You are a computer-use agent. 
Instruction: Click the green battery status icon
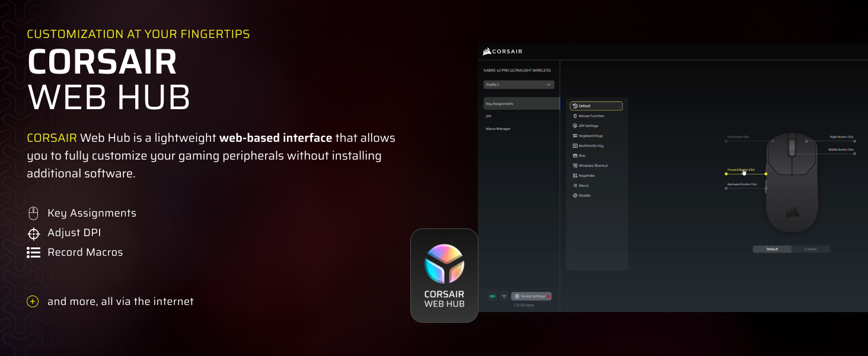click(x=492, y=296)
